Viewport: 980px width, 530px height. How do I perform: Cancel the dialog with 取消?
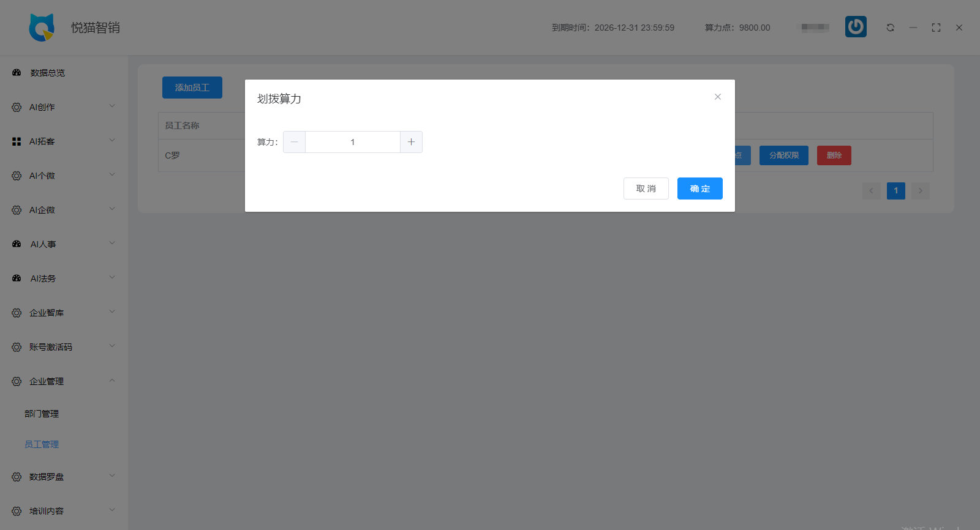coord(646,188)
